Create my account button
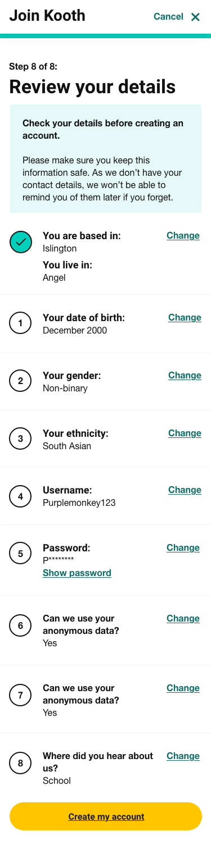 (x=106, y=816)
